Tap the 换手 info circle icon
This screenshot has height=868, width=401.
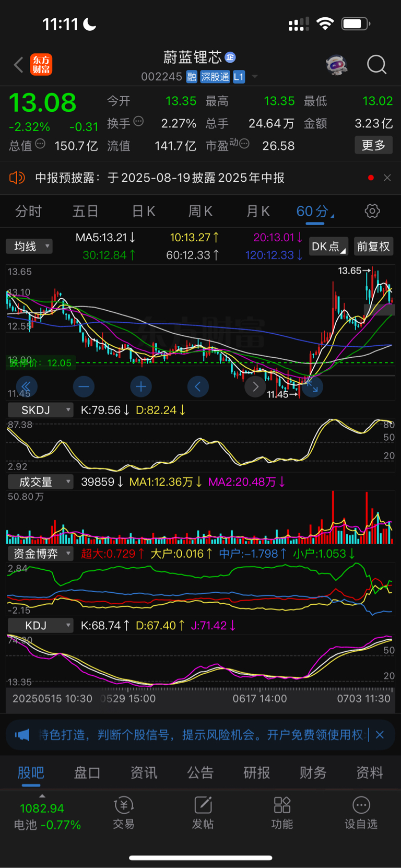(138, 122)
